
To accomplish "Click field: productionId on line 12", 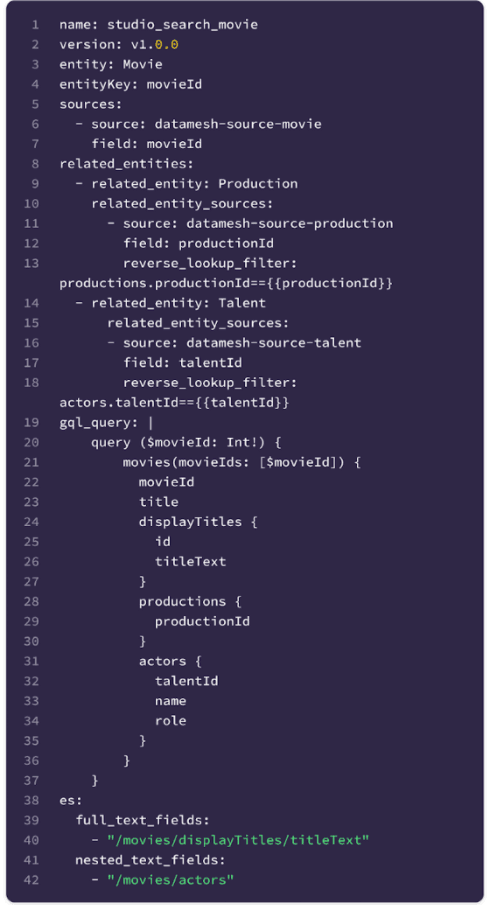I will click(198, 243).
